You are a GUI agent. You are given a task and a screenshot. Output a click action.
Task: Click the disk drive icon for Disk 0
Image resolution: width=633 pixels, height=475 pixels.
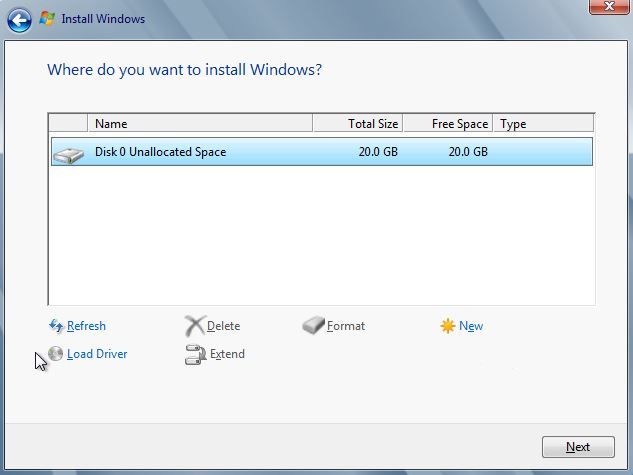(x=68, y=153)
